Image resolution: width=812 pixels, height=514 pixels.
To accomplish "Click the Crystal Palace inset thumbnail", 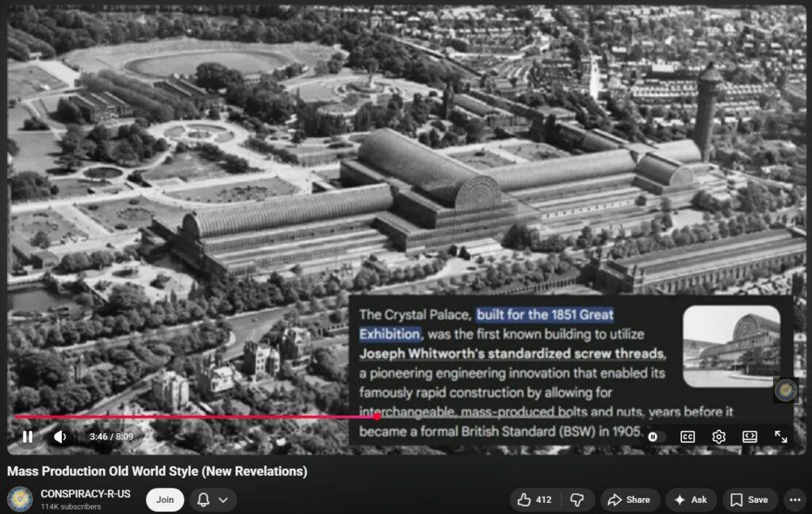I will click(731, 345).
